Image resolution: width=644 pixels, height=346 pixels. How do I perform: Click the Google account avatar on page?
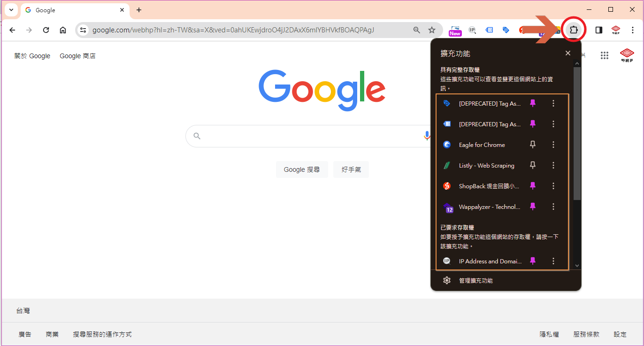tap(627, 55)
